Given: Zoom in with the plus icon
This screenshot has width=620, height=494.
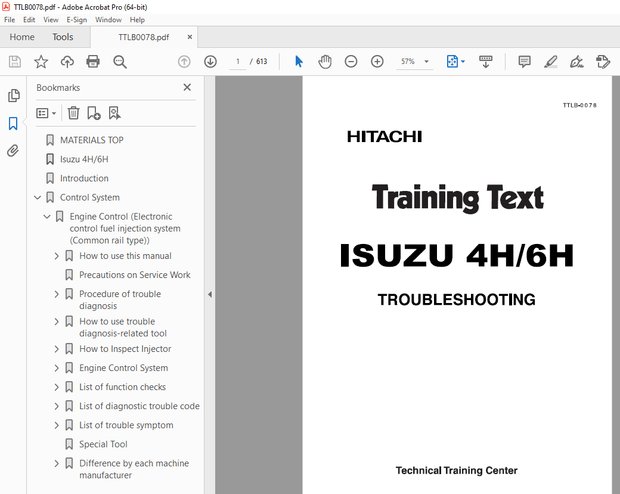Looking at the screenshot, I should pyautogui.click(x=377, y=62).
